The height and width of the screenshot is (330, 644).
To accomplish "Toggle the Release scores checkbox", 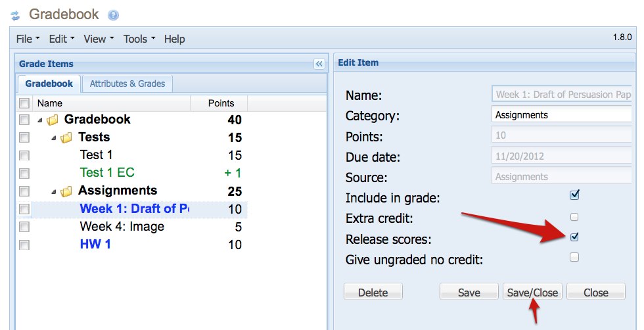I will (574, 237).
